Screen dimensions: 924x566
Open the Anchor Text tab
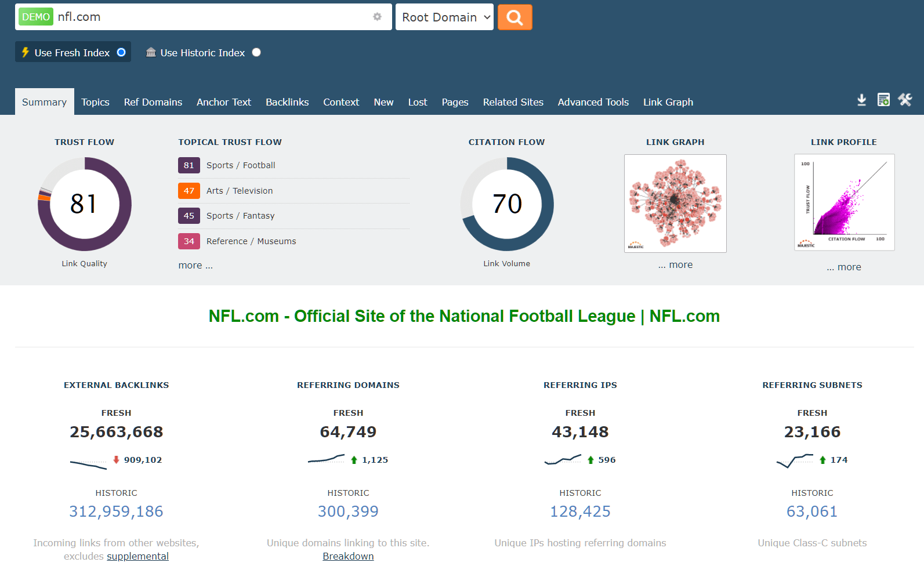pos(224,102)
